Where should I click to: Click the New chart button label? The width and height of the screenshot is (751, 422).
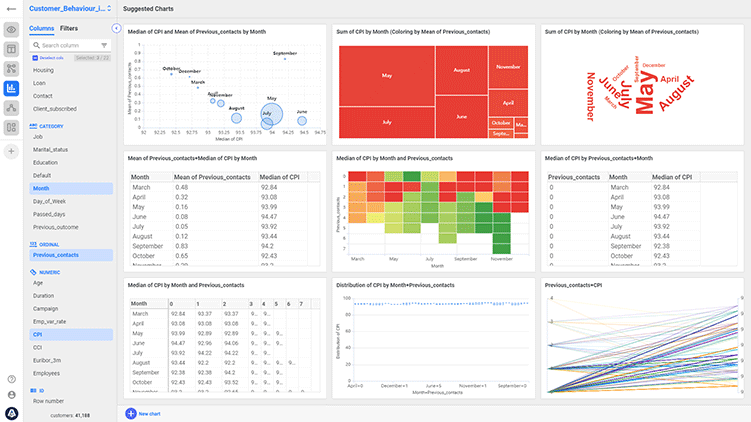(x=149, y=414)
